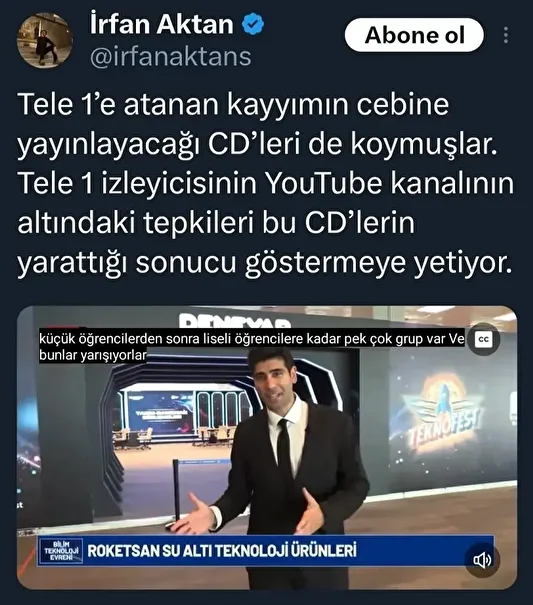This screenshot has width=533, height=605.
Task: Click the word YouTube in the tweet
Action: coord(324,184)
